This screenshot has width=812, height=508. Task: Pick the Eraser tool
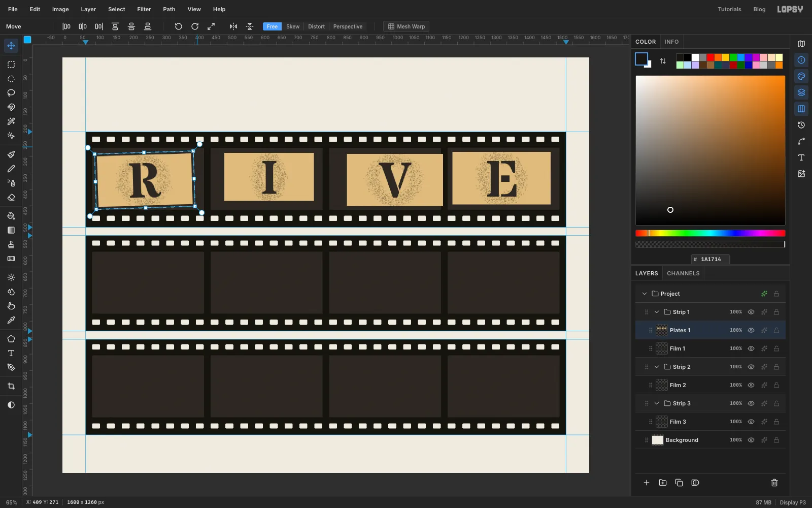click(11, 197)
